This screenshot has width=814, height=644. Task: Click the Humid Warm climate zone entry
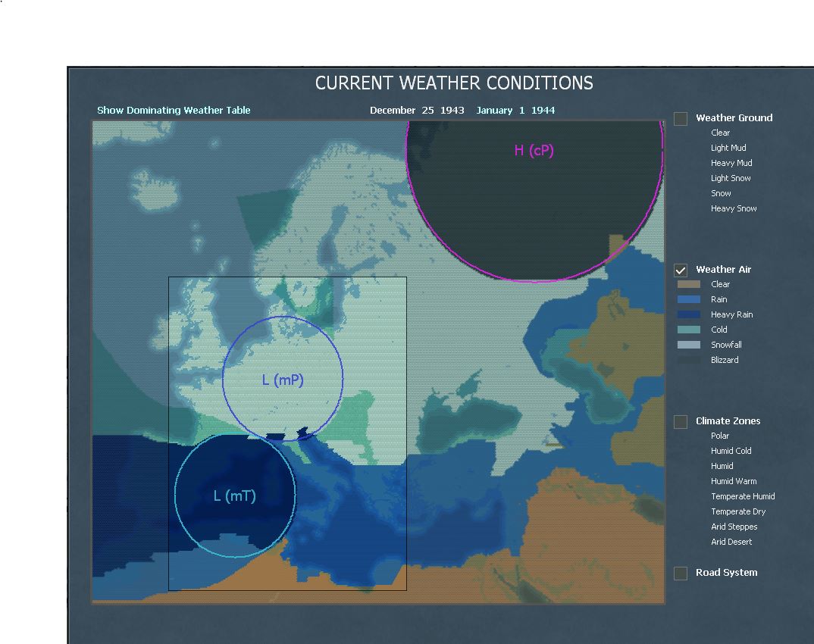[734, 481]
